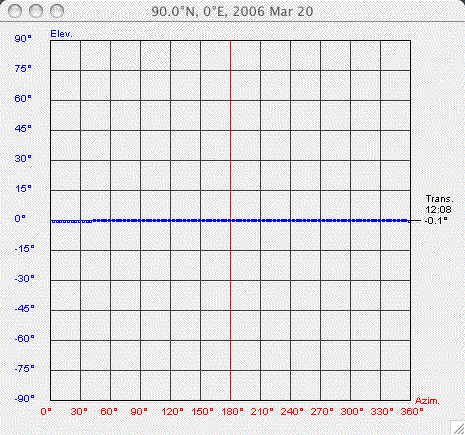Click the 0° elevation axis label
The width and height of the screenshot is (465, 435).
[20, 219]
